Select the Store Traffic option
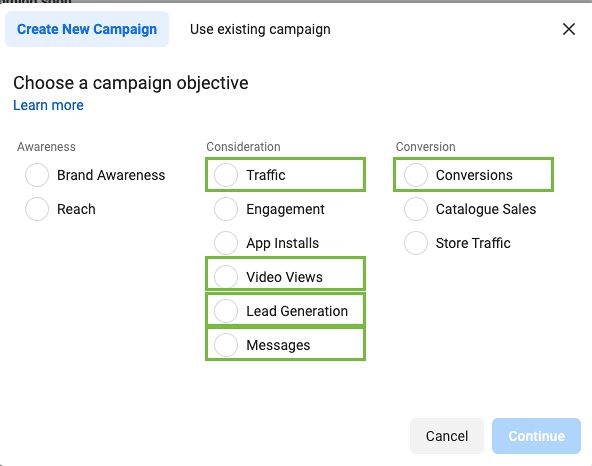592x466 pixels. tap(416, 243)
